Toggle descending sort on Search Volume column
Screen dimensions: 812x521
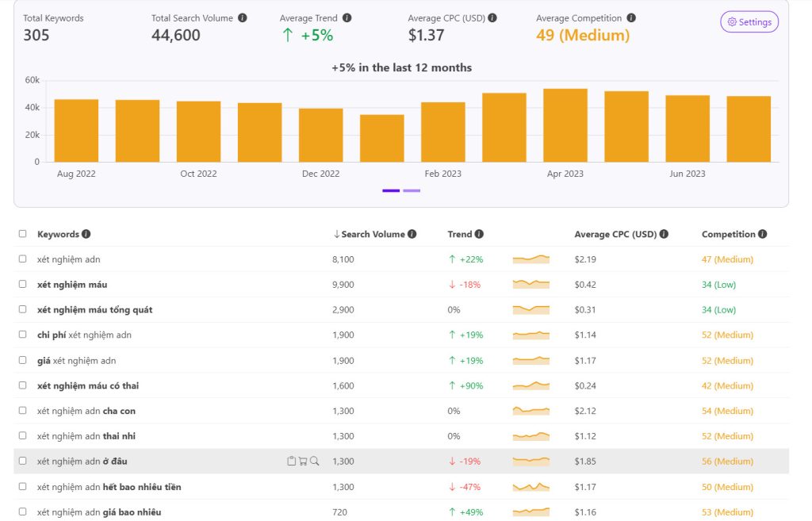tap(336, 234)
